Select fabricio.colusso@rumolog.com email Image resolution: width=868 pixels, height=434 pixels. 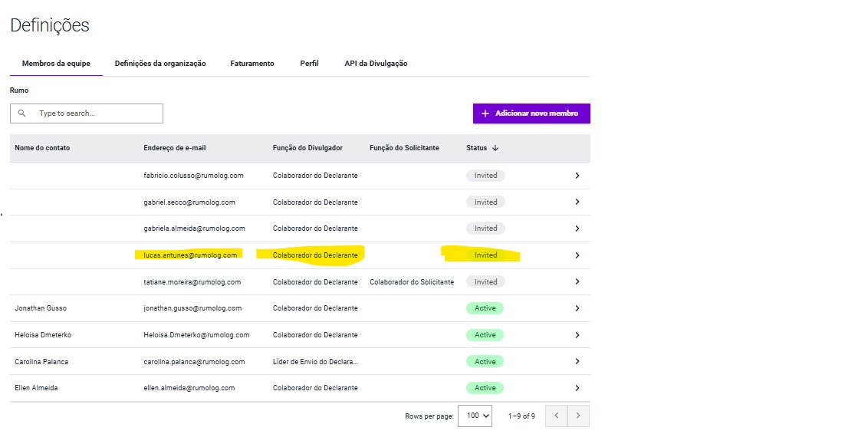coord(194,176)
